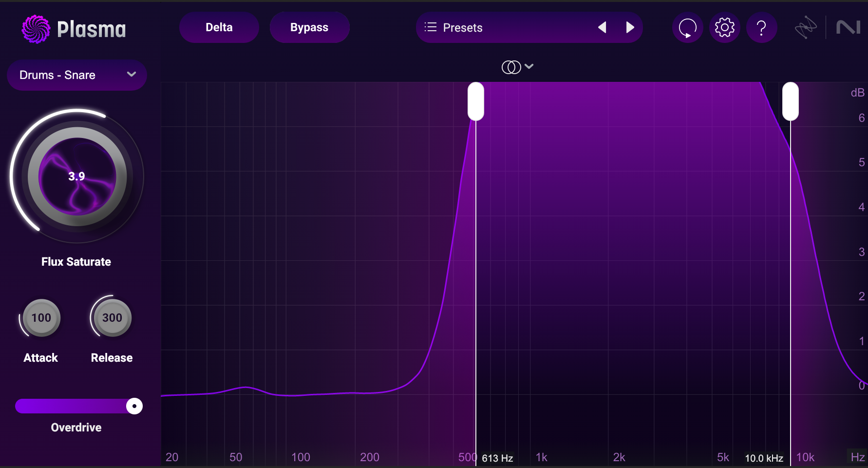
Task: Click the 200 frequency axis label
Action: pyautogui.click(x=370, y=457)
